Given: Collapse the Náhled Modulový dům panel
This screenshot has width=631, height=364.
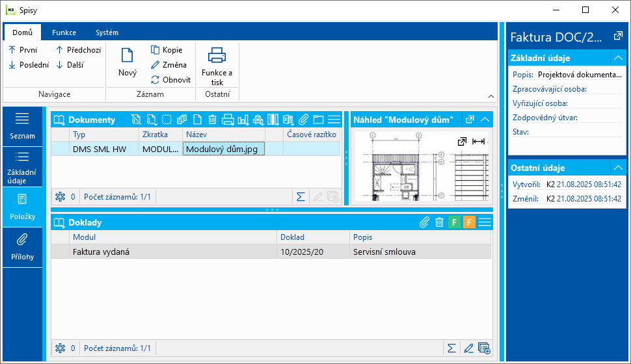Looking at the screenshot, I should (x=485, y=120).
